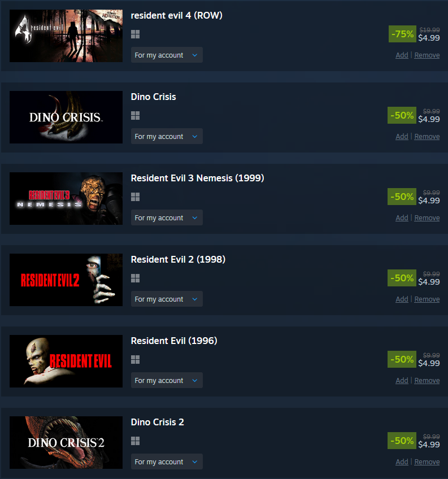Remove Resident Evil 3 Nemesis from cart
The height and width of the screenshot is (479, 448).
(x=427, y=218)
